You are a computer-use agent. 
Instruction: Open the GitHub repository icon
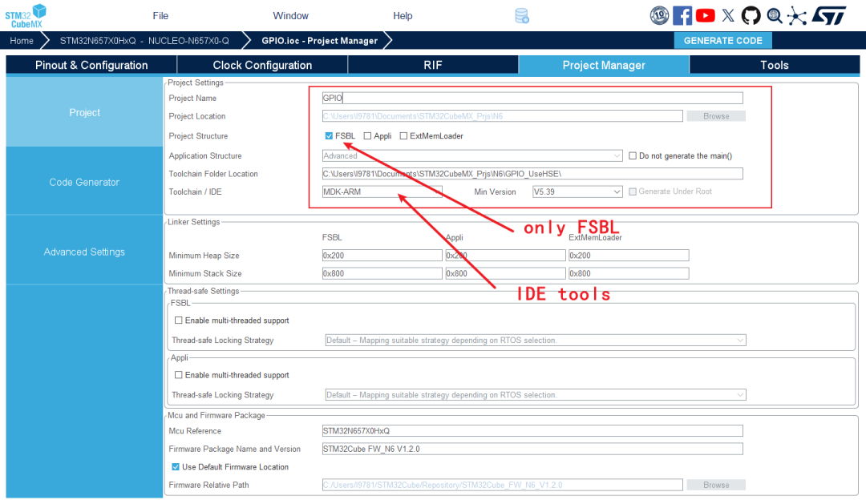click(x=751, y=15)
